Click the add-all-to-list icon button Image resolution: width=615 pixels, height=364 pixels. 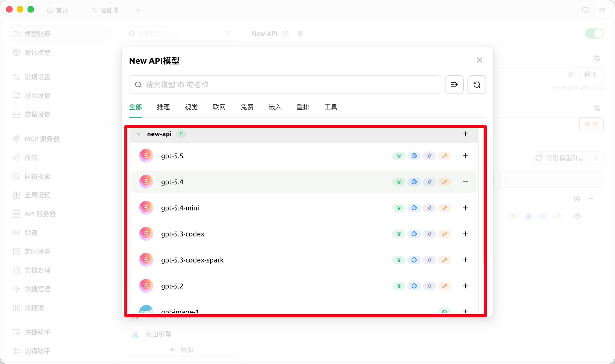[454, 85]
